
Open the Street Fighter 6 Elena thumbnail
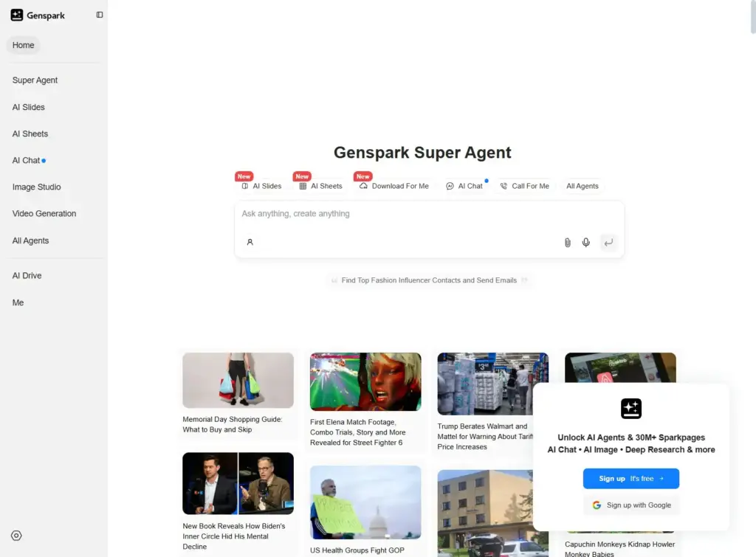365,381
